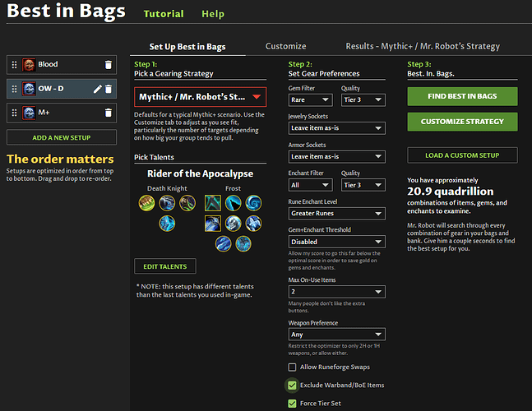This screenshot has width=532, height=411.
Task: Click Find Best in Bags button
Action: click(x=462, y=96)
